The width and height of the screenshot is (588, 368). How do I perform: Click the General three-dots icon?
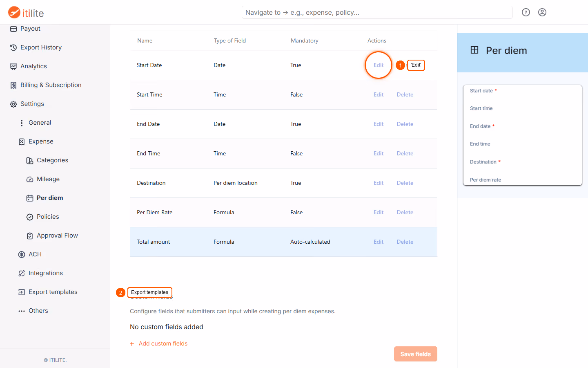pyautogui.click(x=22, y=123)
